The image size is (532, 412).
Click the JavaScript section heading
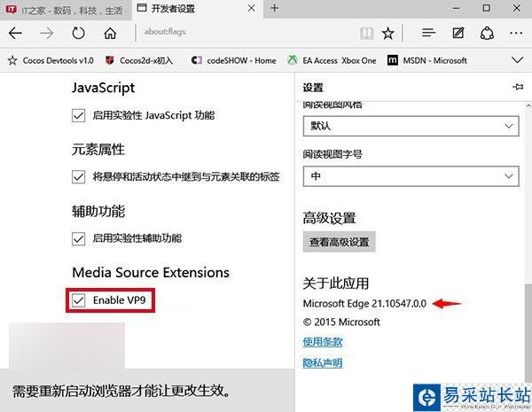point(103,88)
